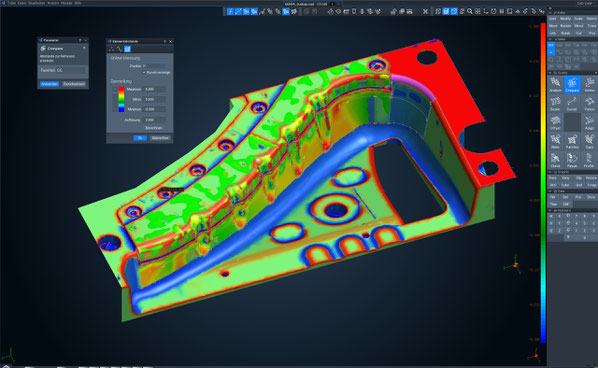
Task: Select the Repair tool icon
Action: point(572,160)
